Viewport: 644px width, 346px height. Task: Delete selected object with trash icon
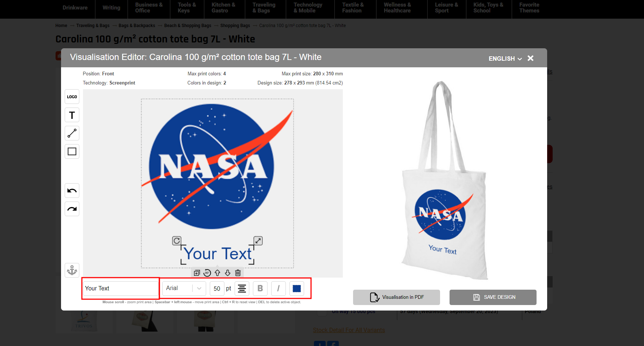click(x=238, y=273)
